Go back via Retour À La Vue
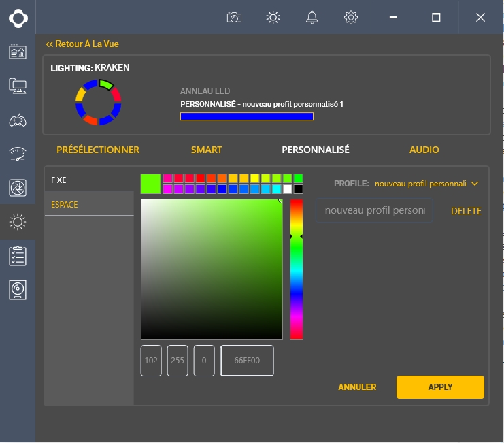The image size is (504, 443). tap(82, 44)
